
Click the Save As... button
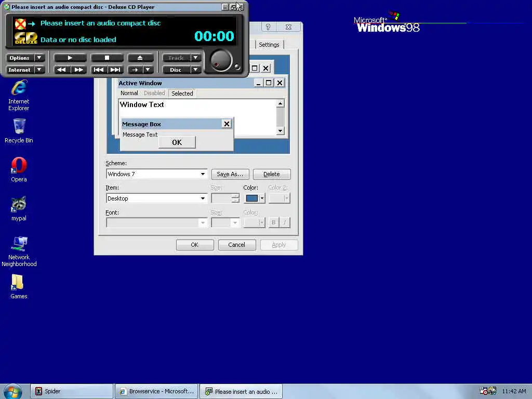click(230, 175)
